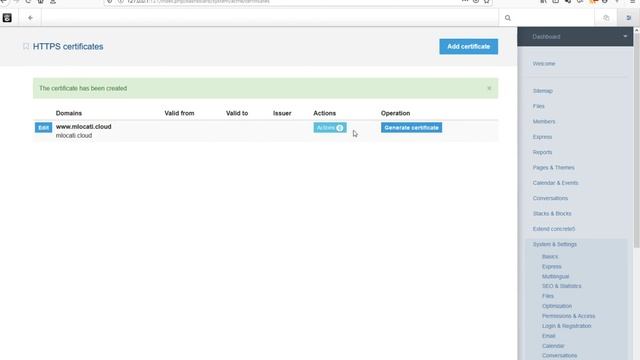Click the Valid to column header
The image size is (640, 360).
pos(237,113)
